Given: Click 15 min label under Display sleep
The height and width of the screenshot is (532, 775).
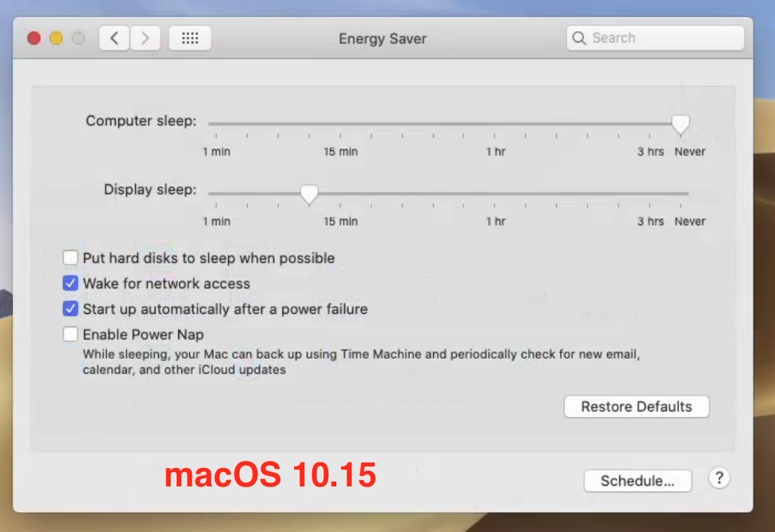Looking at the screenshot, I should click(340, 221).
